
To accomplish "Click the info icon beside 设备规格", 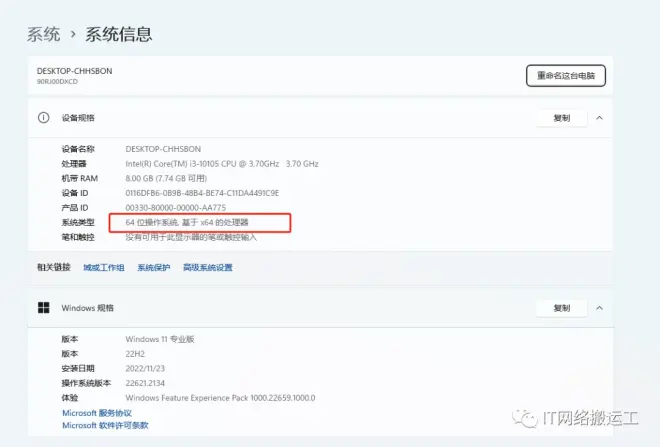I will (x=43, y=118).
